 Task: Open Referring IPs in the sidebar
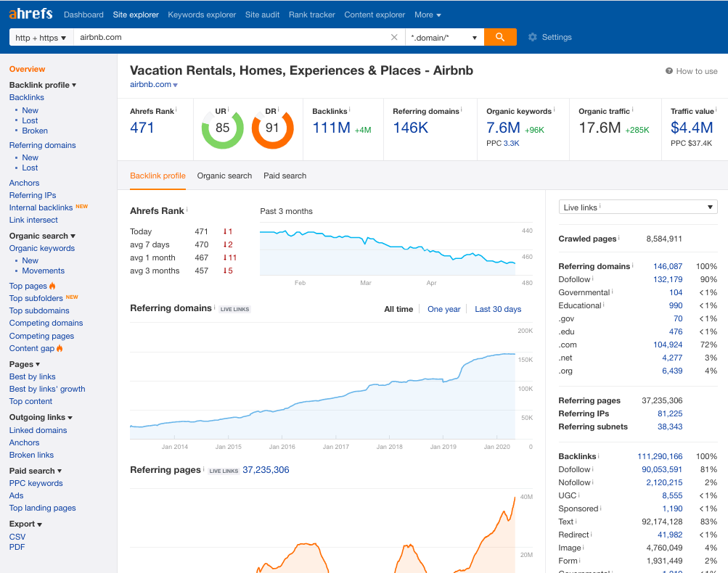coord(33,195)
